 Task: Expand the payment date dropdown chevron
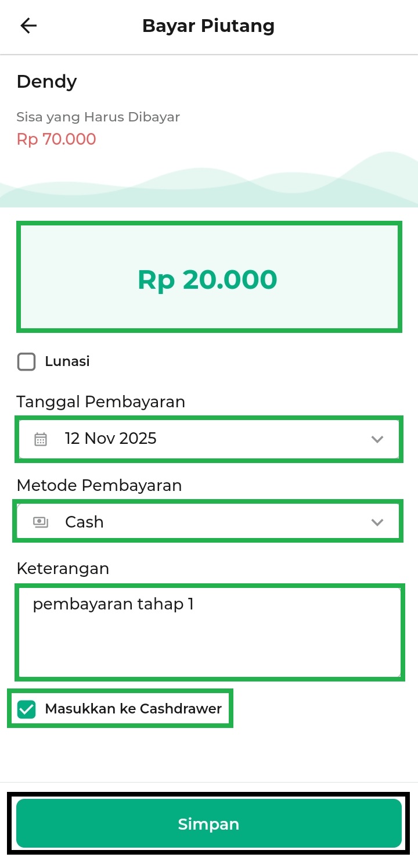tap(377, 439)
